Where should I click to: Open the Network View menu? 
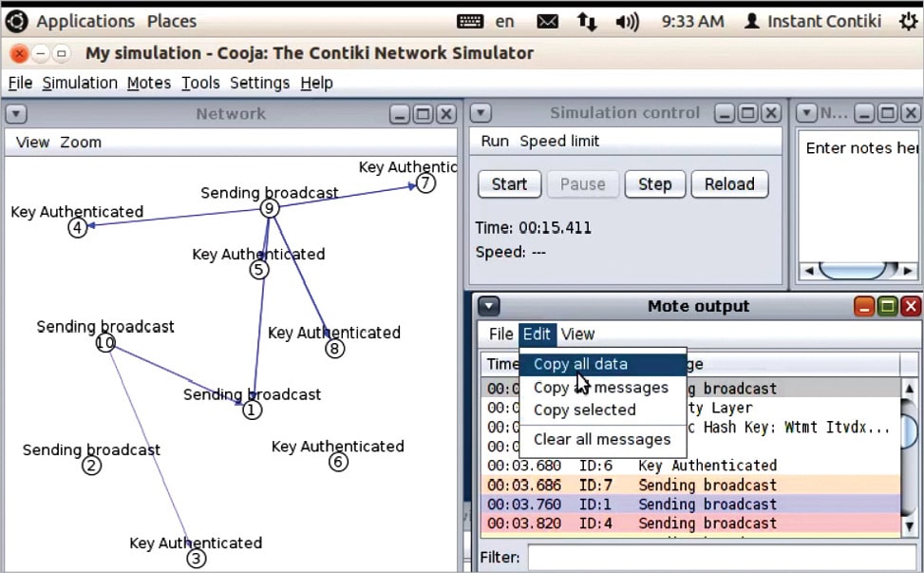32,143
